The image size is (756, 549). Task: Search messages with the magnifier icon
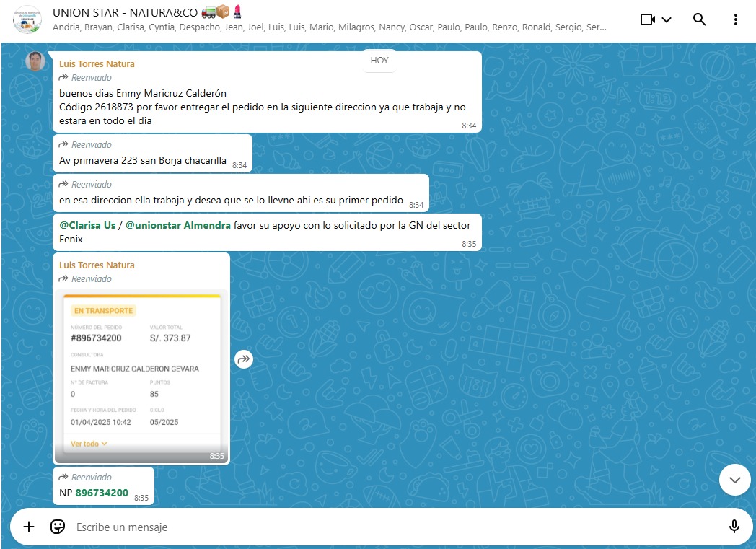tap(699, 19)
